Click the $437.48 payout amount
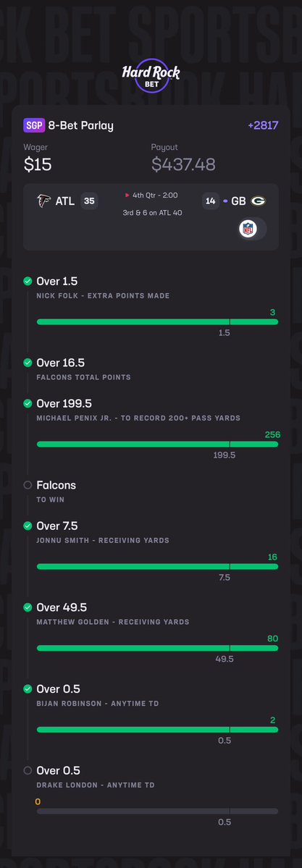 click(183, 164)
